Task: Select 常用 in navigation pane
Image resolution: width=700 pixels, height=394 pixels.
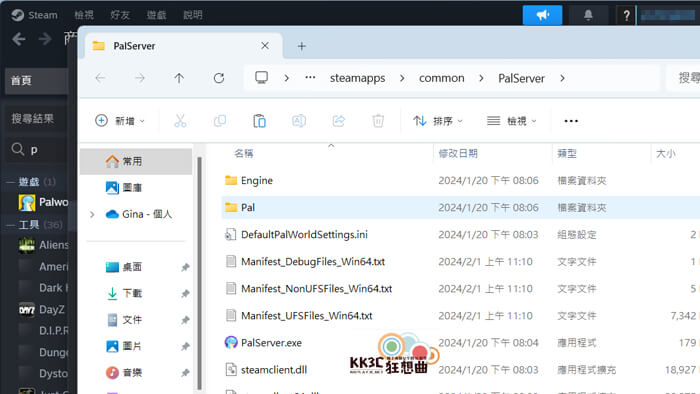Action: point(136,161)
